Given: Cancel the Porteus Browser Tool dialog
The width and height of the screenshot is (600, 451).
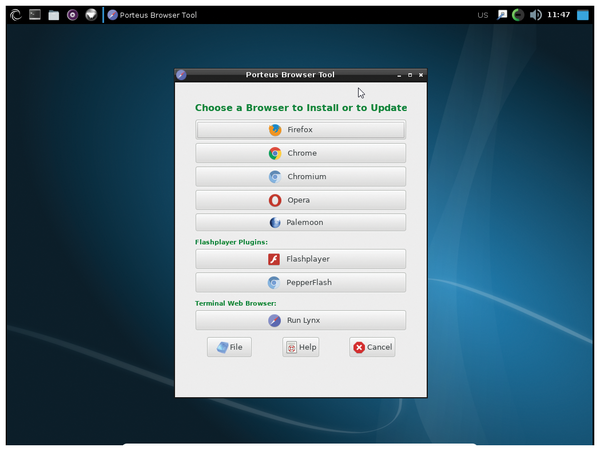Looking at the screenshot, I should 372,347.
